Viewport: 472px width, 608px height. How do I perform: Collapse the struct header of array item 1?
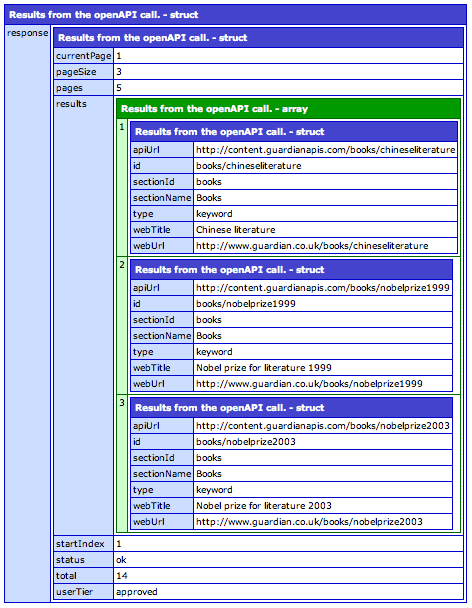point(294,131)
